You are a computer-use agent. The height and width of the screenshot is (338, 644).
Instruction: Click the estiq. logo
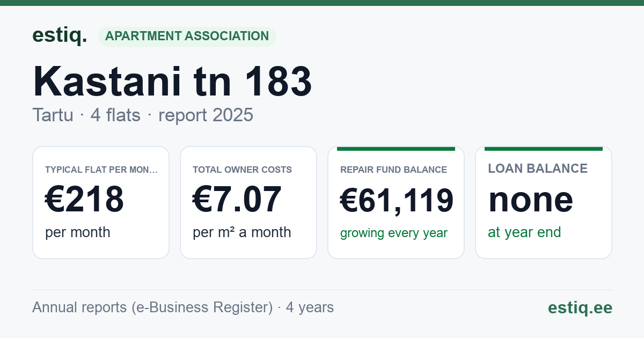coord(60,35)
